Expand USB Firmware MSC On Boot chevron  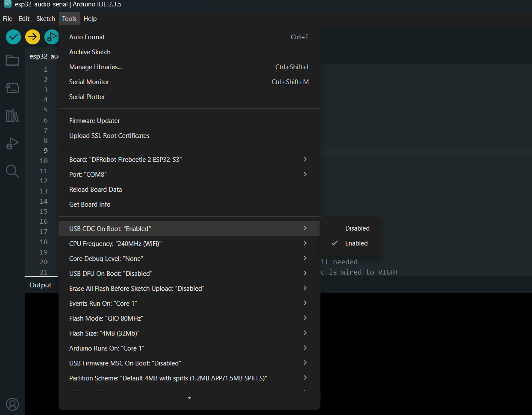click(305, 362)
